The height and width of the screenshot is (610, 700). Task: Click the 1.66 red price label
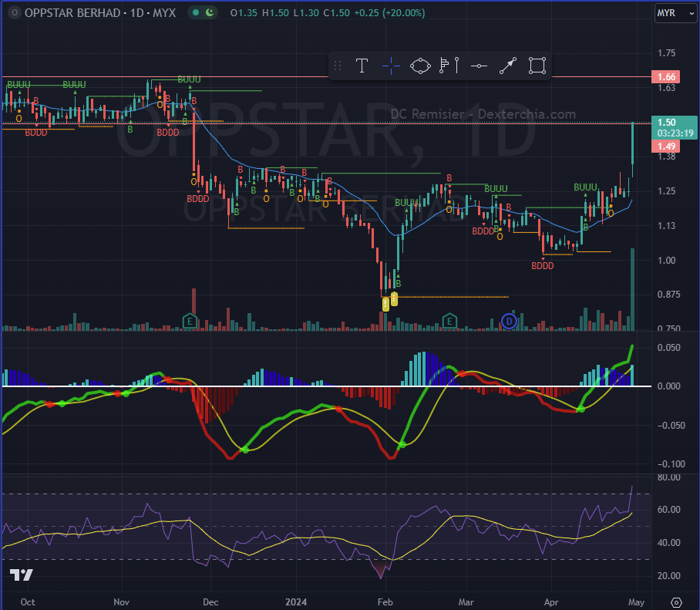665,77
